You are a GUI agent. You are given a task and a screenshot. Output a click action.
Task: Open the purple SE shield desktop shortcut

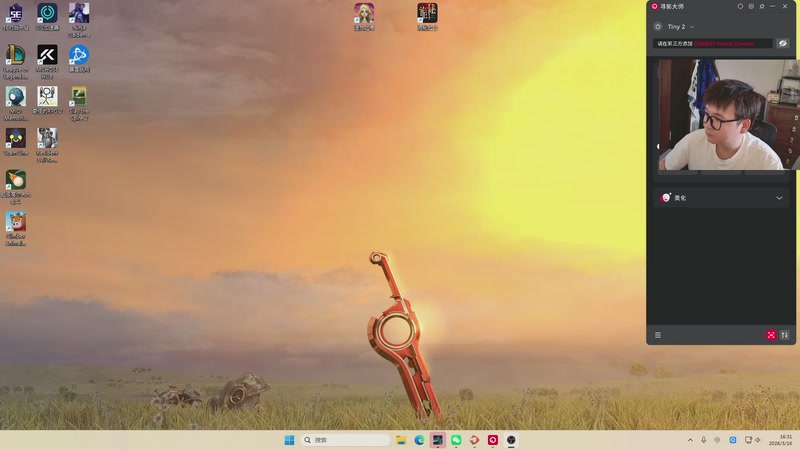16,16
